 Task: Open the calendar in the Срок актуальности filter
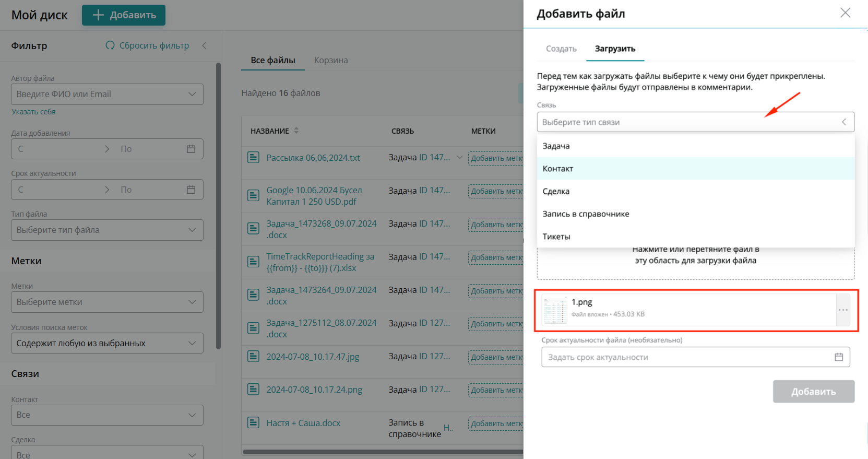point(191,190)
